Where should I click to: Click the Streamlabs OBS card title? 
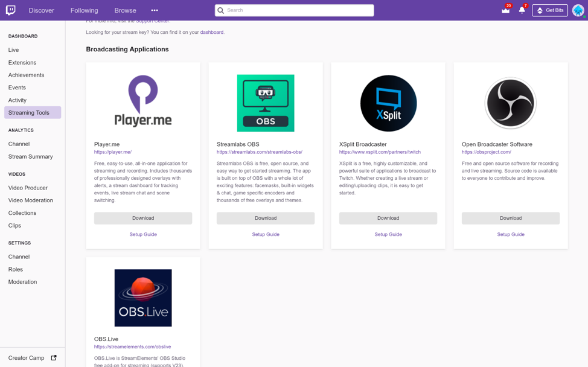coord(238,144)
